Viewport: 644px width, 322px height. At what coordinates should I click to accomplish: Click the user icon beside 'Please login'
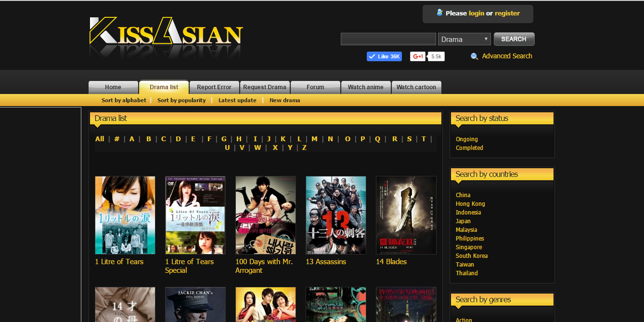pos(439,13)
